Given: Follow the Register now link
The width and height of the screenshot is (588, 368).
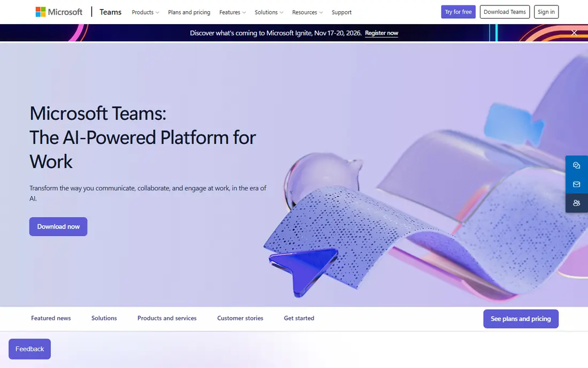Looking at the screenshot, I should point(381,33).
